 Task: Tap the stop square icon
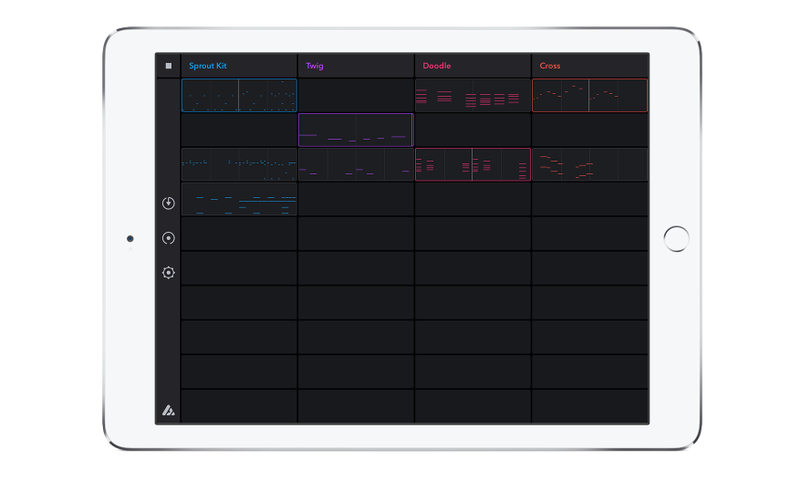coord(168,66)
